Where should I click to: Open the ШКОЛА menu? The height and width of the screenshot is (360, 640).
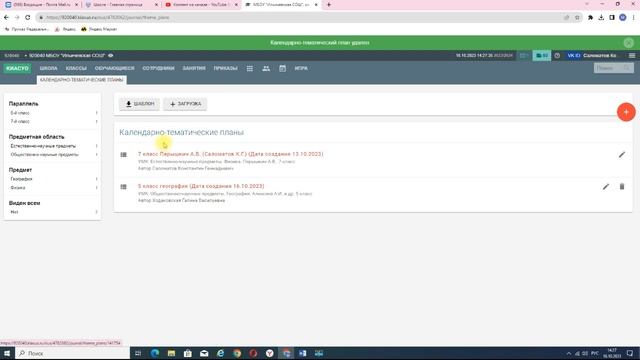pyautogui.click(x=49, y=68)
